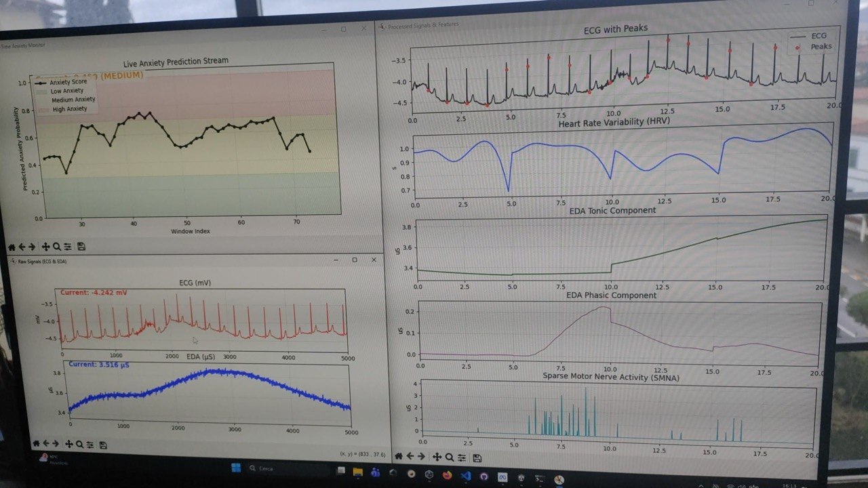Choose Zoom magnifier in Processed Signals toolbar

click(450, 457)
